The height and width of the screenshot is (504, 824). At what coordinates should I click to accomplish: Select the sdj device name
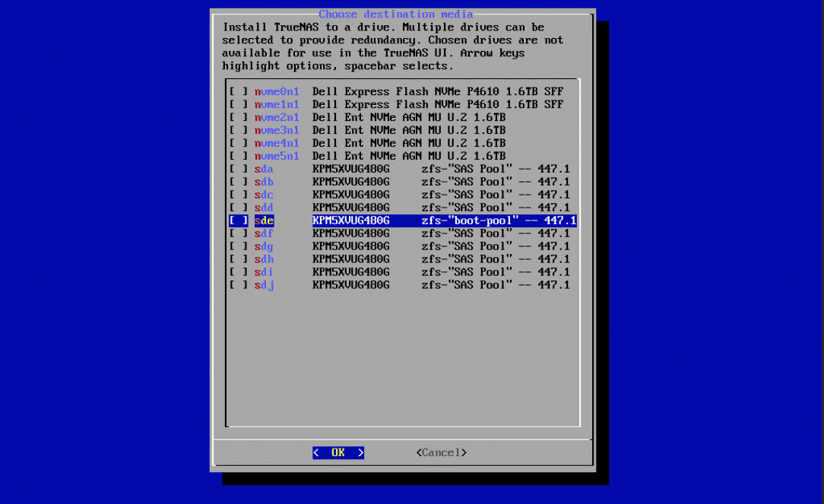pos(264,285)
